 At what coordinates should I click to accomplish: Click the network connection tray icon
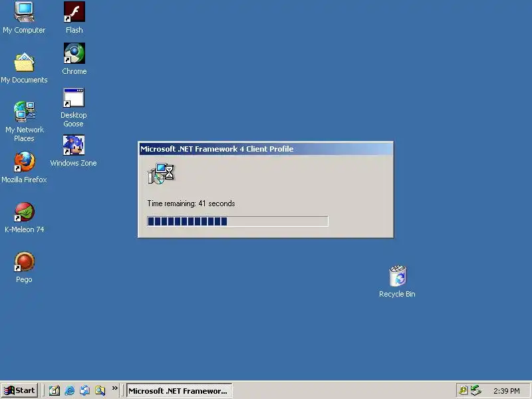click(x=476, y=390)
